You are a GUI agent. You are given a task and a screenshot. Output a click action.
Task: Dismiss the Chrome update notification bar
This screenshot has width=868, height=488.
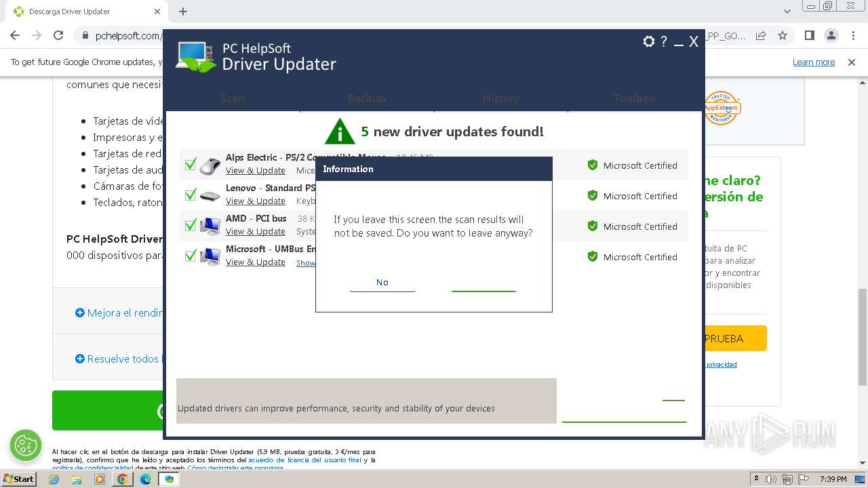point(852,62)
